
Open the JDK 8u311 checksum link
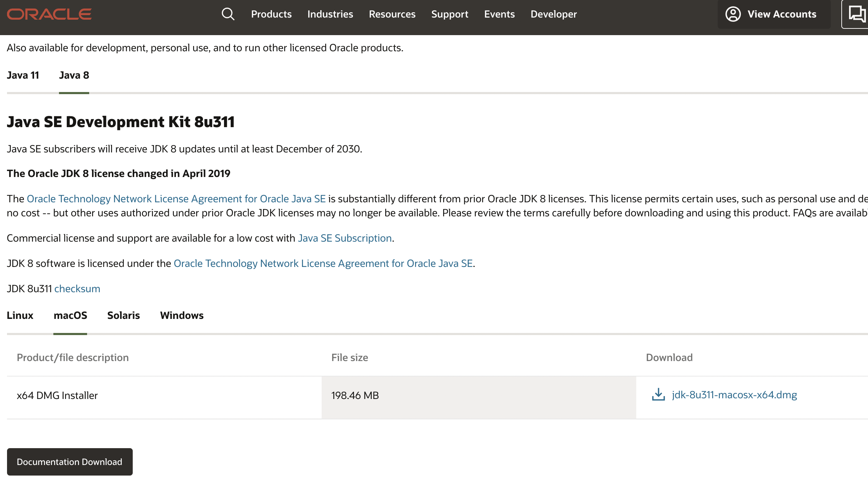[77, 289]
